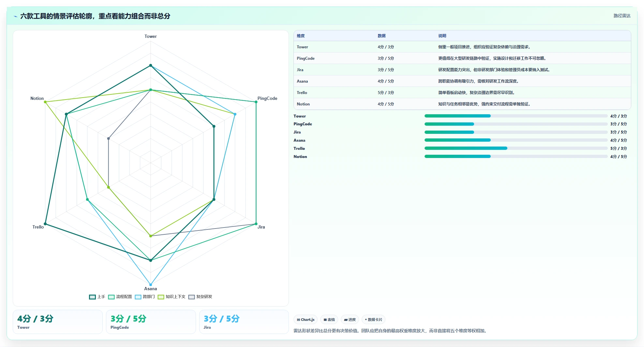Click the Trello progress bar
Image resolution: width=644 pixels, height=347 pixels.
(x=516, y=148)
